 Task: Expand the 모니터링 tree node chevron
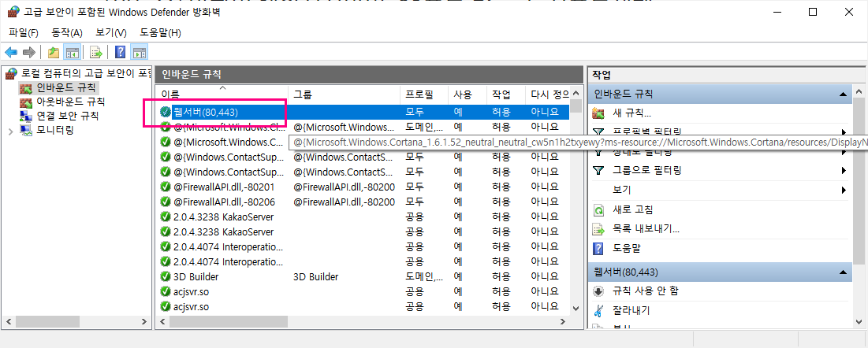(x=11, y=131)
